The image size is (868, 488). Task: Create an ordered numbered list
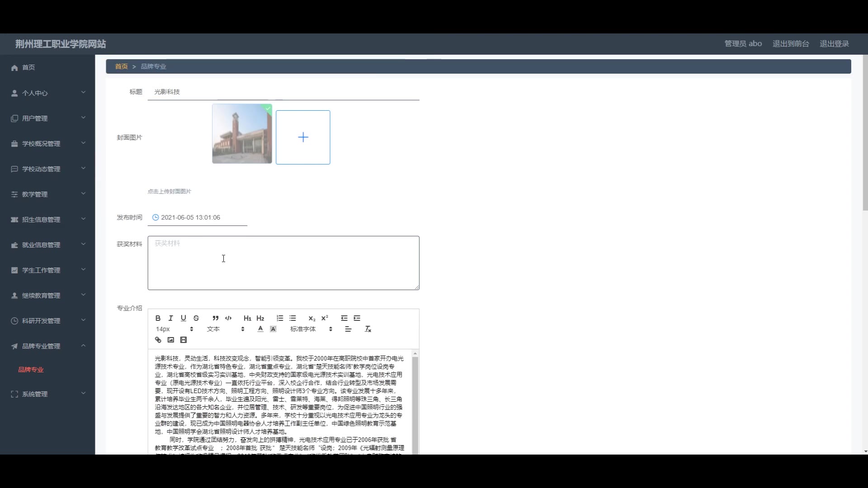click(x=280, y=318)
